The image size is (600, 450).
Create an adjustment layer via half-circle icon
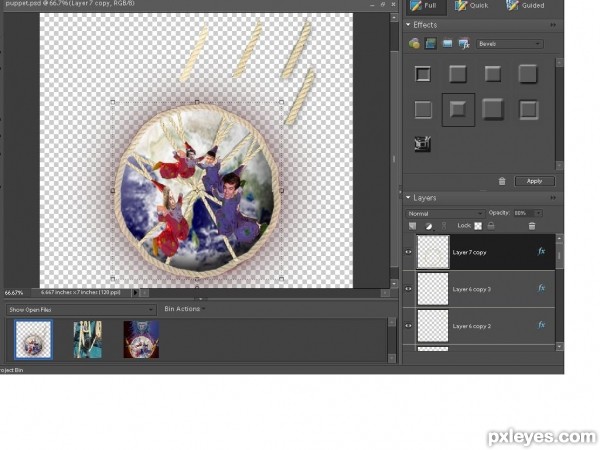(429, 226)
